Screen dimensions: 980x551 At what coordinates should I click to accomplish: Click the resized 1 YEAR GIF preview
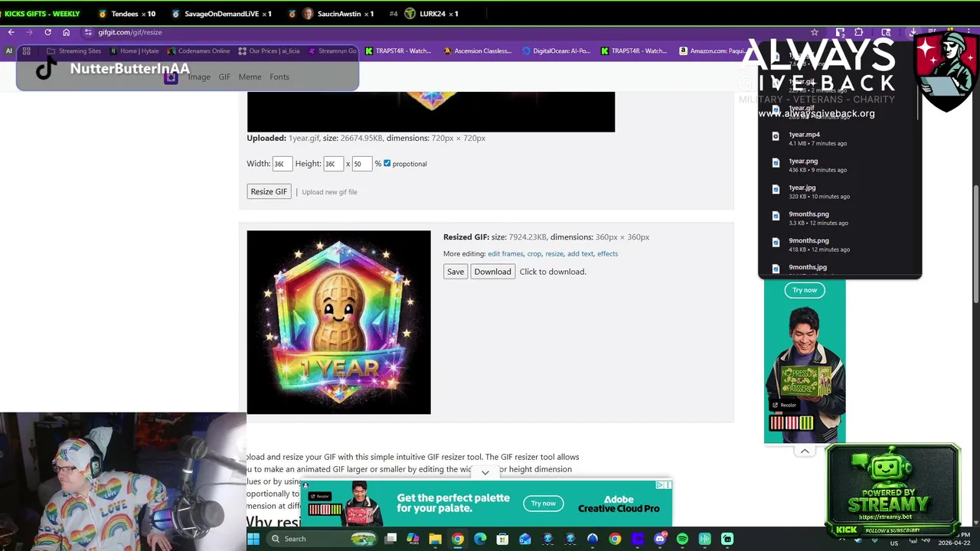coord(338,322)
